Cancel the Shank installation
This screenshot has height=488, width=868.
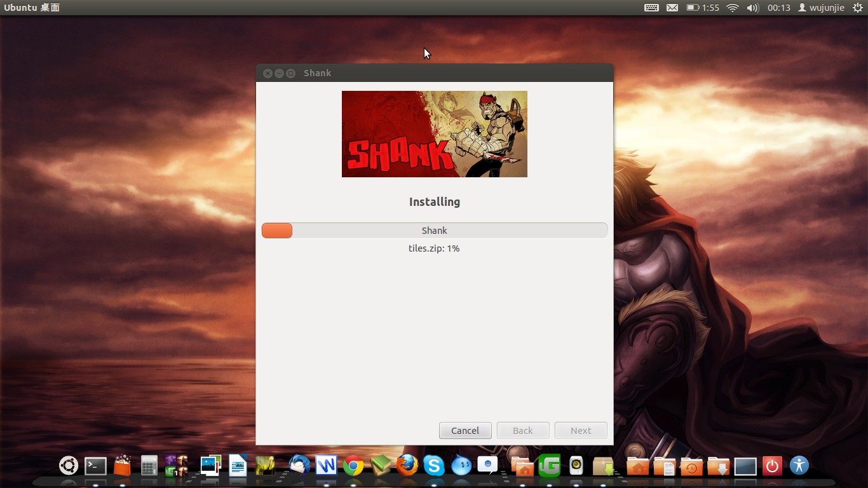tap(465, 430)
